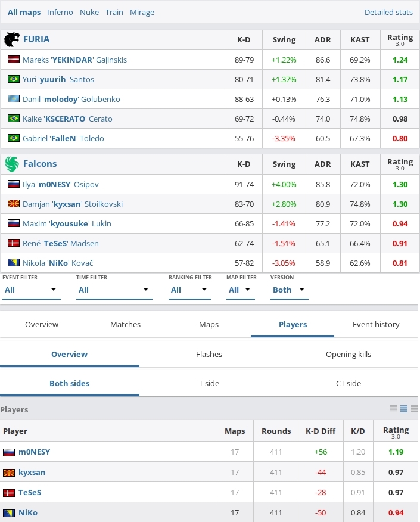Select the Both sides tab

tap(70, 384)
